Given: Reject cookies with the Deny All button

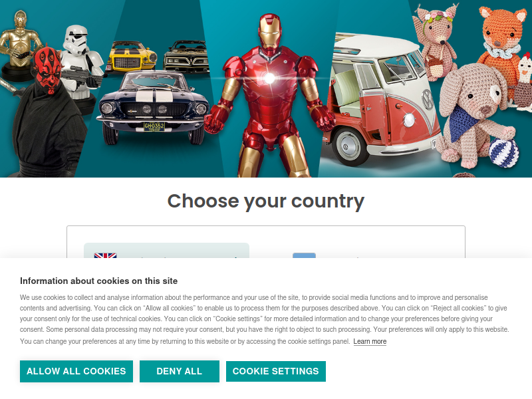Looking at the screenshot, I should [179, 371].
